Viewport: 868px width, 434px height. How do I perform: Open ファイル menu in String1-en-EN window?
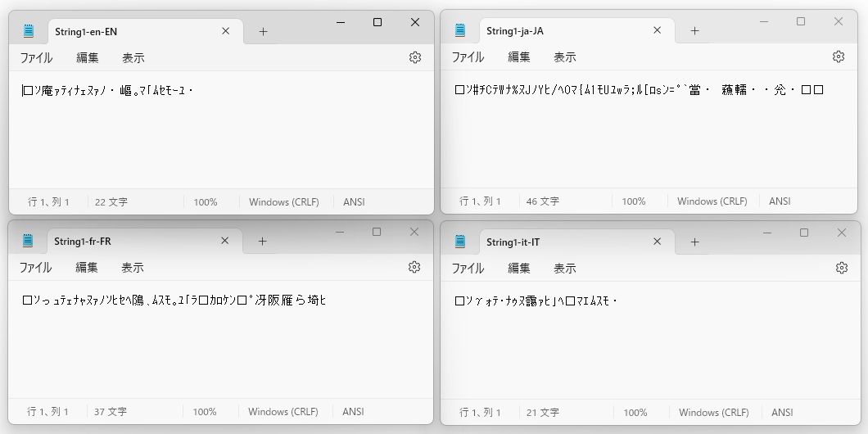(x=36, y=57)
